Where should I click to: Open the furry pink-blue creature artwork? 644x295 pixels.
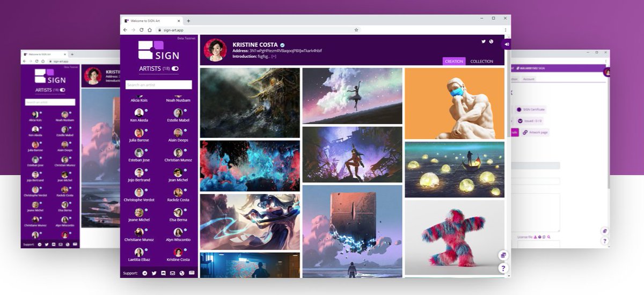[x=455, y=237]
